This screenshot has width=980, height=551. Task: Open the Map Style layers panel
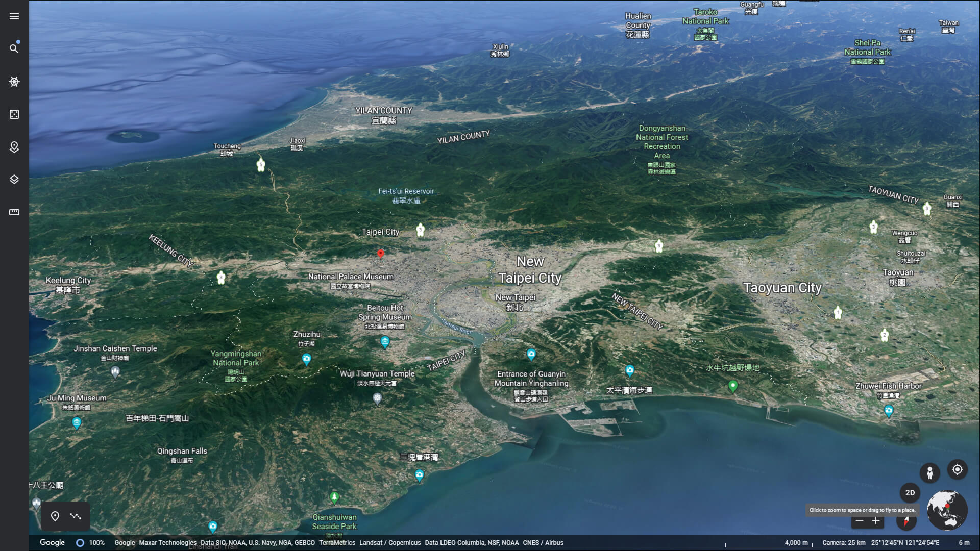pyautogui.click(x=14, y=179)
